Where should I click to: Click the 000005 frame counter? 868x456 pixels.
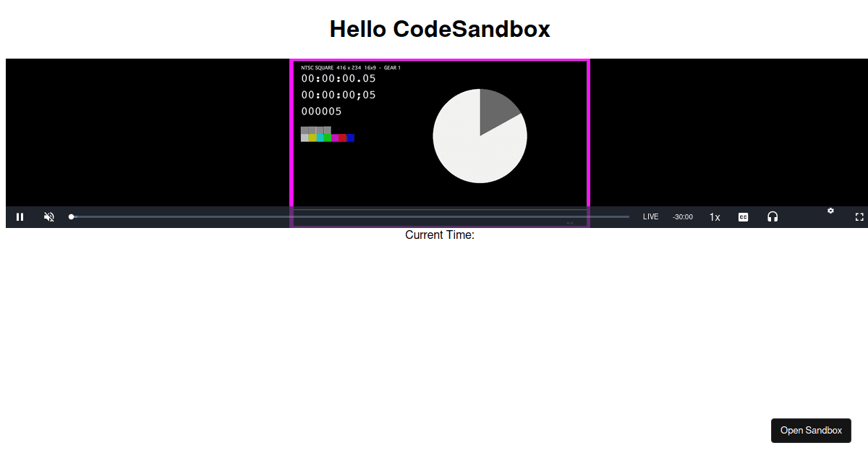pyautogui.click(x=322, y=111)
